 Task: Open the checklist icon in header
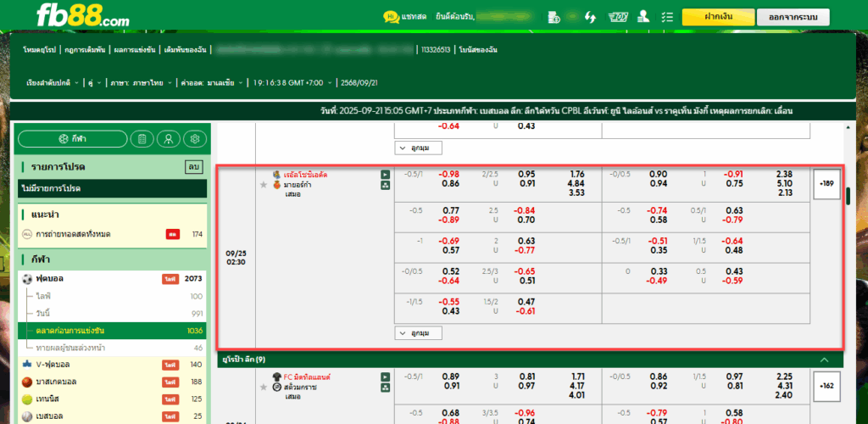click(x=667, y=17)
